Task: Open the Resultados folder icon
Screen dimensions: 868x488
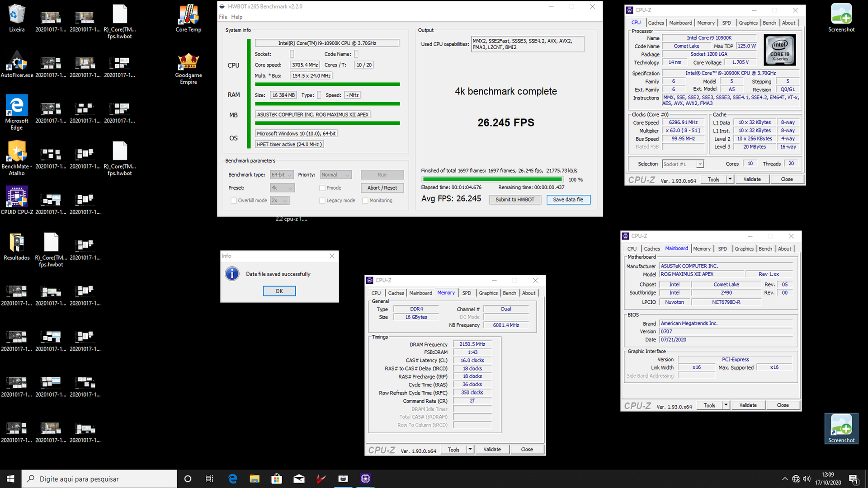Action: pos(17,247)
